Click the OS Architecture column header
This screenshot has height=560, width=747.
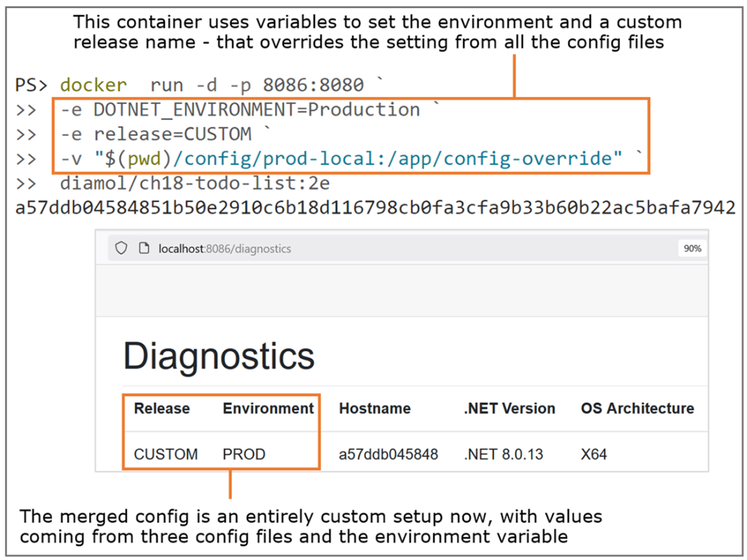tap(638, 408)
